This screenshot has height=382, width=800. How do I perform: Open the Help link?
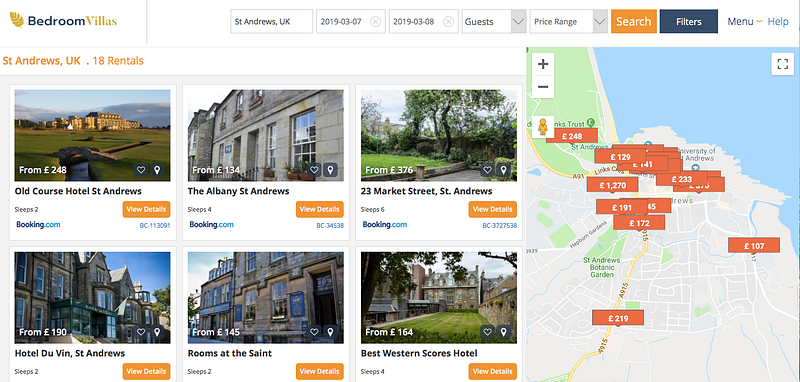point(778,21)
